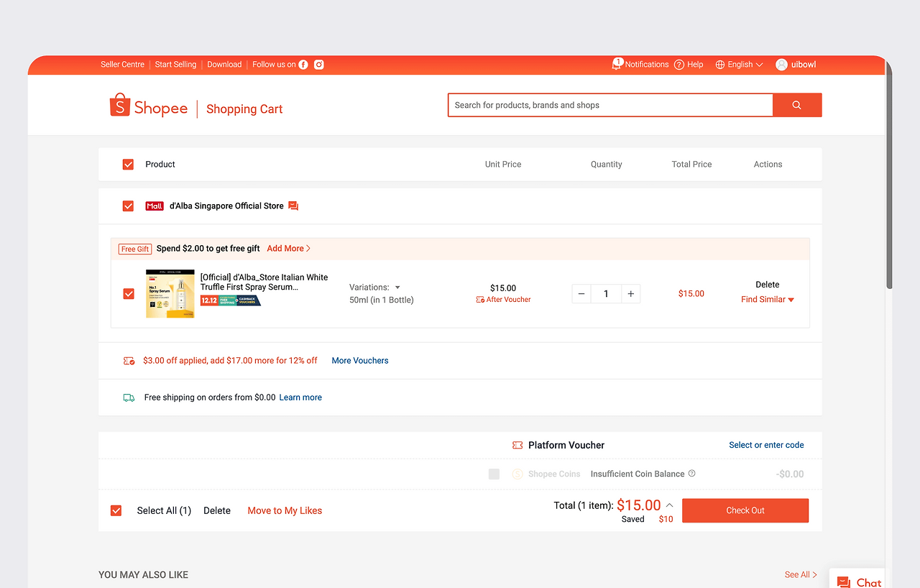Delete selected items in bottom bar
Image resolution: width=920 pixels, height=588 pixels.
[x=217, y=511]
